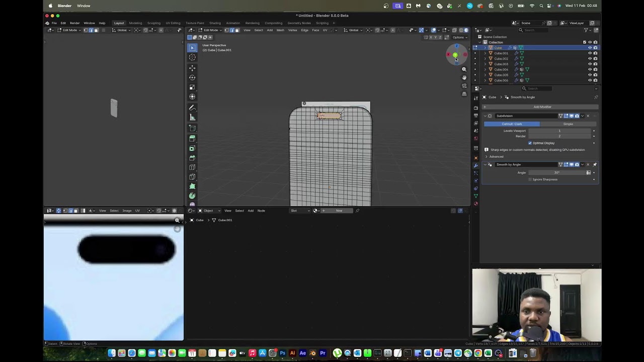Expand the Advanced subdivision section
Viewport: 644px width, 362px height.
point(486,156)
